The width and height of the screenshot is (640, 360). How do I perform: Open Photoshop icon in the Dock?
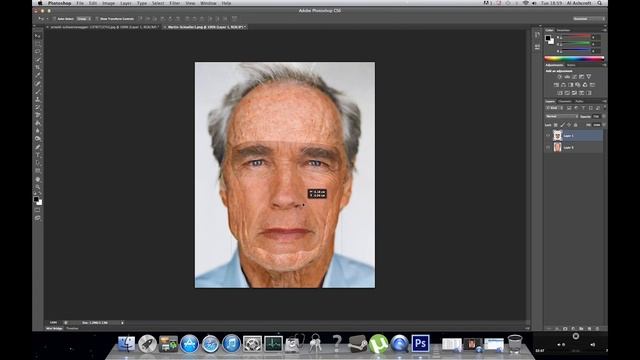(x=420, y=343)
